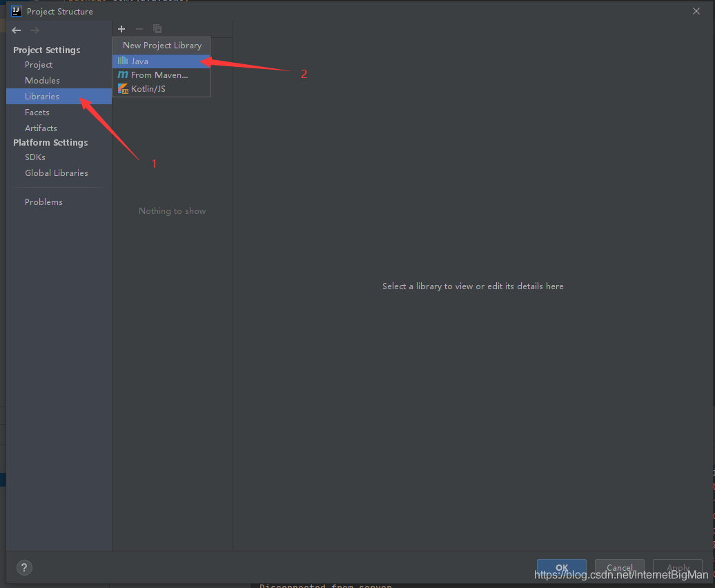Click the Apply button
Viewport: 715px width, 588px height.
[678, 568]
